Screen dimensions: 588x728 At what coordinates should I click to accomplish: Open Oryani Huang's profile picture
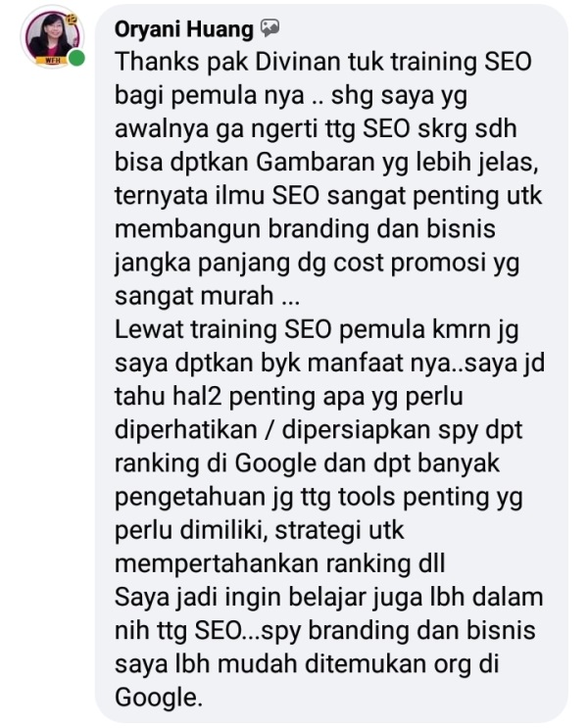point(52,36)
